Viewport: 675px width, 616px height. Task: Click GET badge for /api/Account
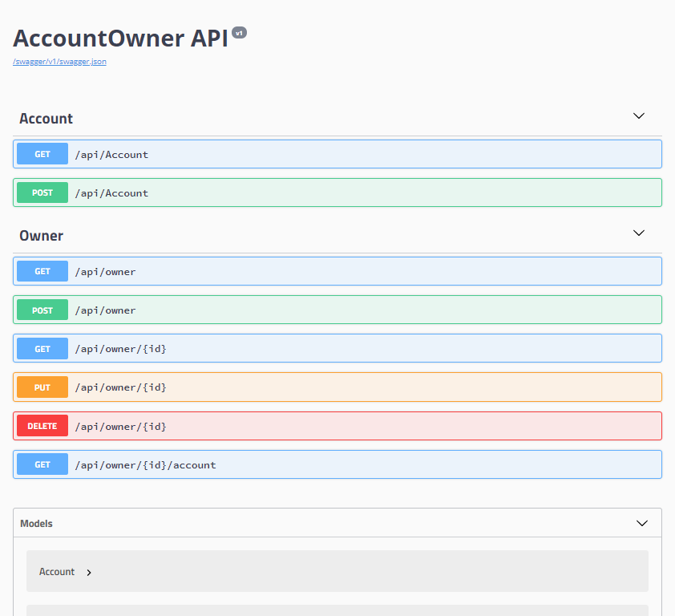42,154
